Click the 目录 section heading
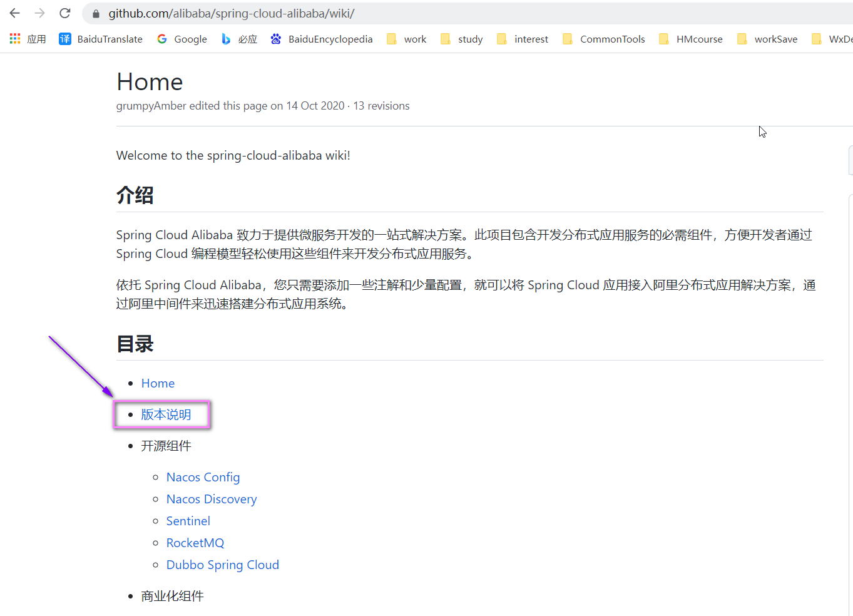 135,344
